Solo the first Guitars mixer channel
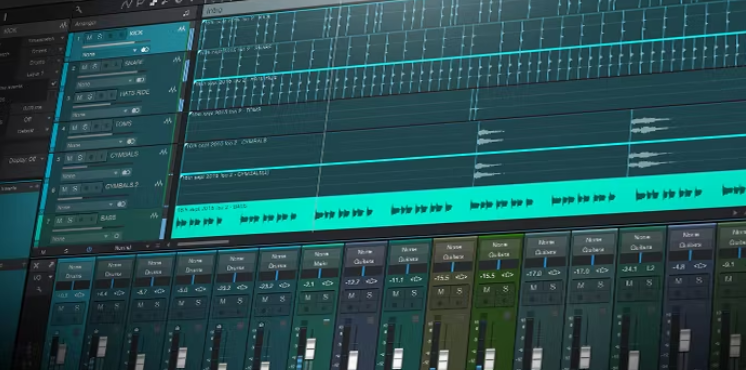The image size is (746, 370). (369, 295)
